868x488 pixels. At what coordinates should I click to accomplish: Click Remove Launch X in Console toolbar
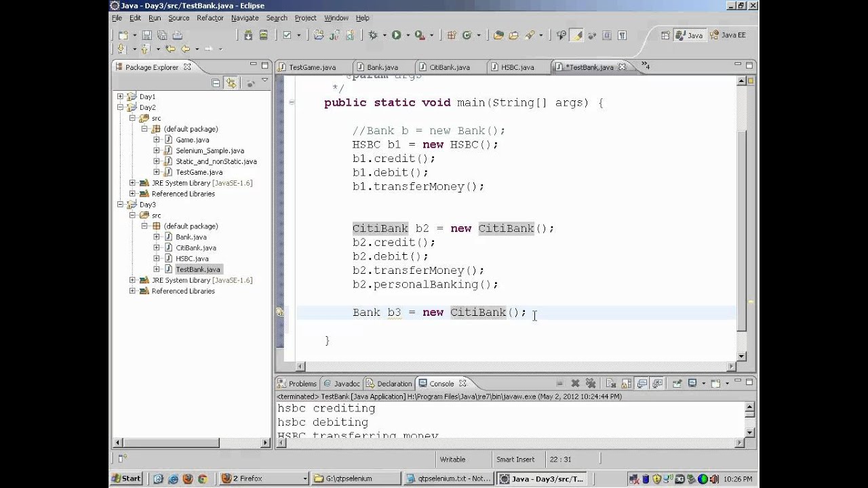coord(575,384)
